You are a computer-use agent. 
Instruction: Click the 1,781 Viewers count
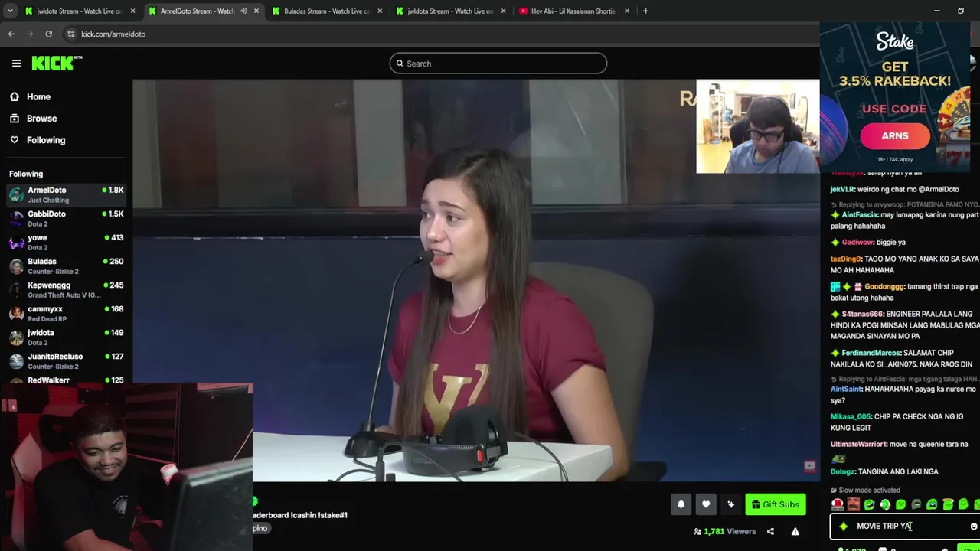[x=724, y=531]
